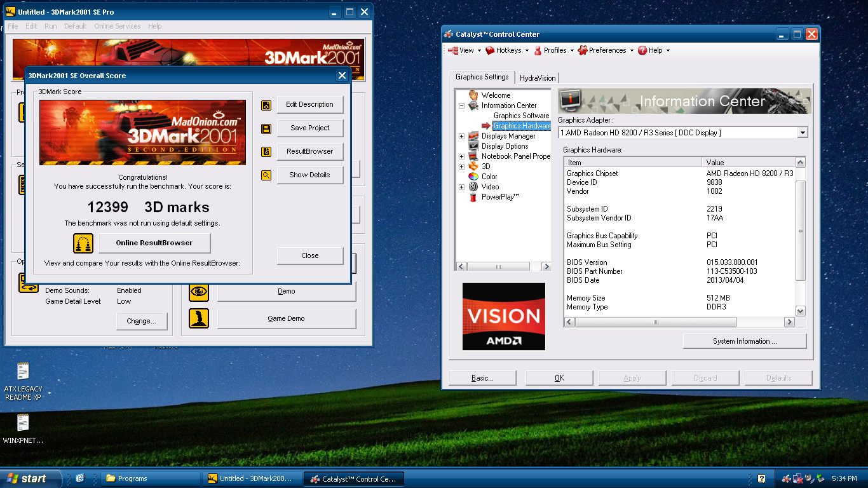Click the Safely Remove Hardware tray icon
Viewport: 868px width, 488px height.
pyautogui.click(x=820, y=478)
